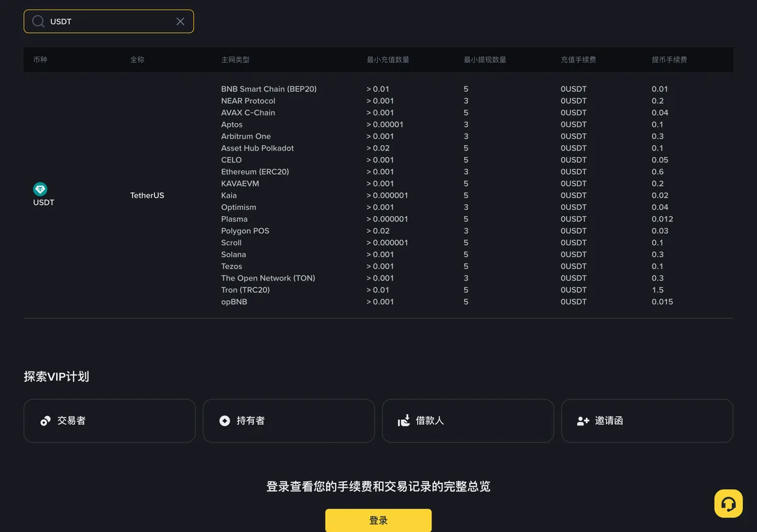Image resolution: width=757 pixels, height=532 pixels.
Task: Click the 最小提现数量 column header
Action: 485,60
